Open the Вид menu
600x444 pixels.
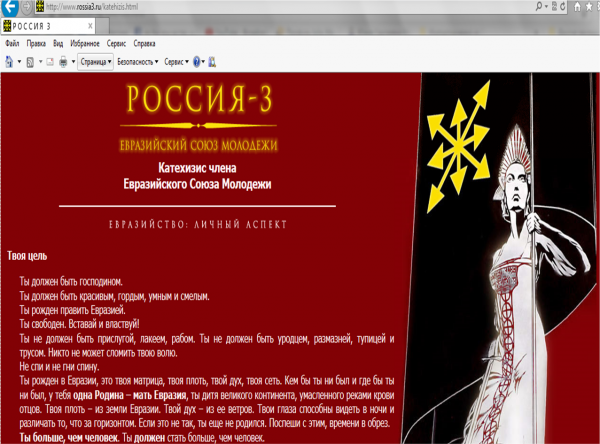click(x=58, y=43)
